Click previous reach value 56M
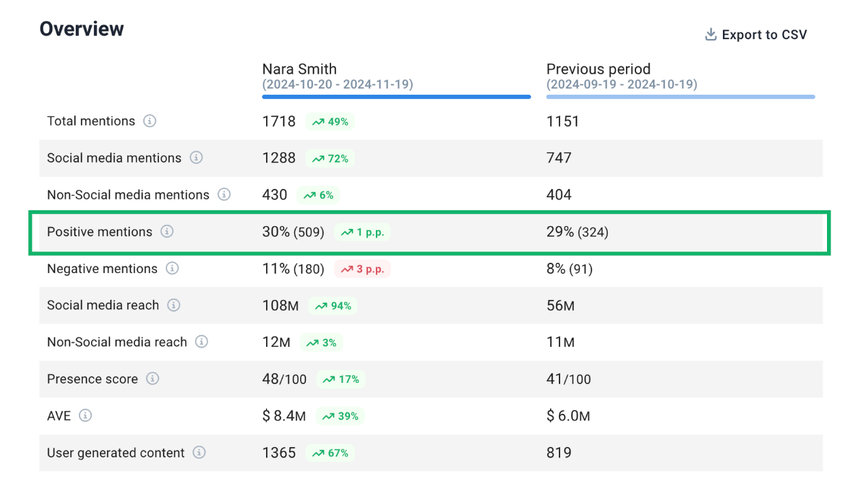Image resolution: width=853 pixels, height=500 pixels. pos(560,305)
